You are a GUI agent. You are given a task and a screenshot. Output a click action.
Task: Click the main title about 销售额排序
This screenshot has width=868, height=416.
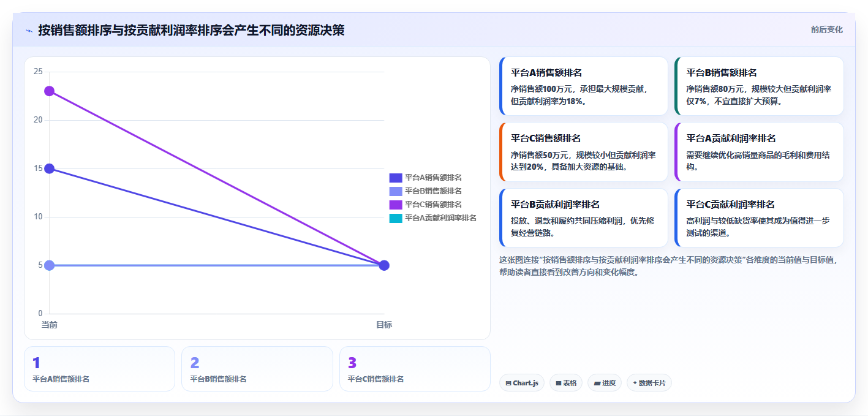(191, 30)
